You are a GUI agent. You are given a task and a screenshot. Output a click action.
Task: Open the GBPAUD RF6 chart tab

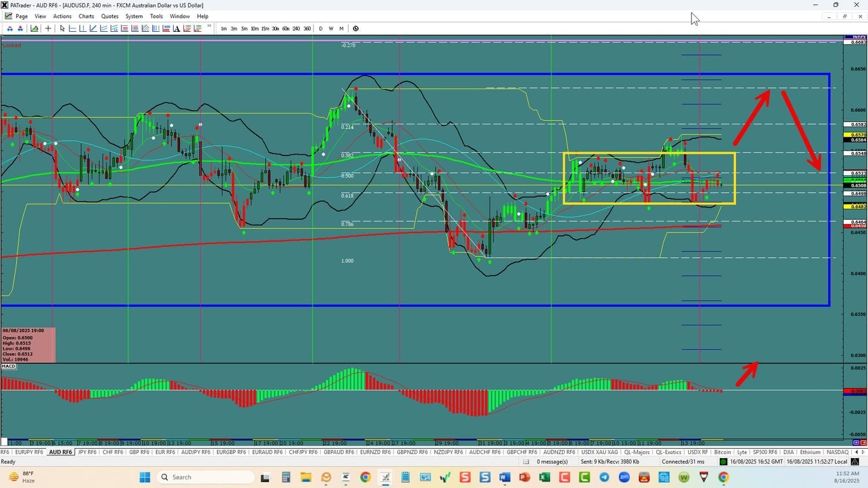pos(339,452)
